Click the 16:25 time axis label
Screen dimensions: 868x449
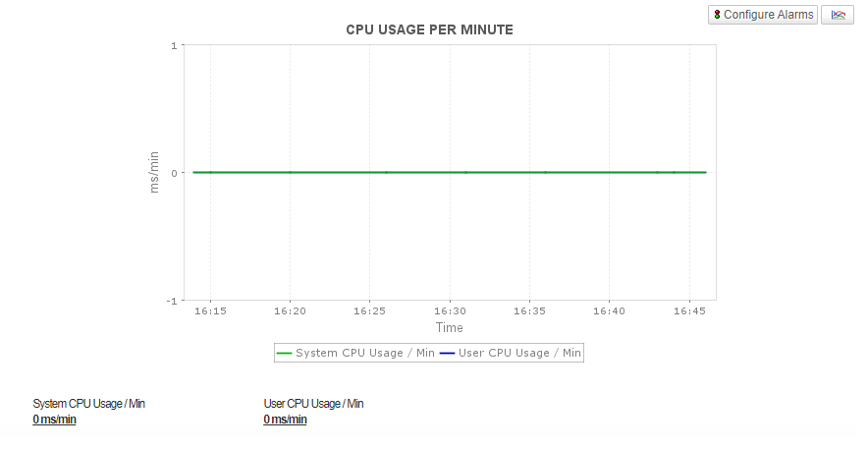point(369,310)
